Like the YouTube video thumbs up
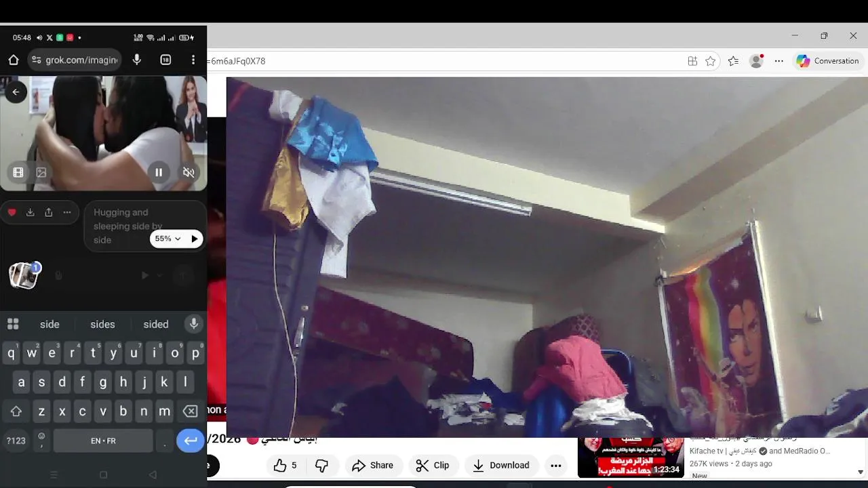This screenshot has height=488, width=868. (285, 465)
